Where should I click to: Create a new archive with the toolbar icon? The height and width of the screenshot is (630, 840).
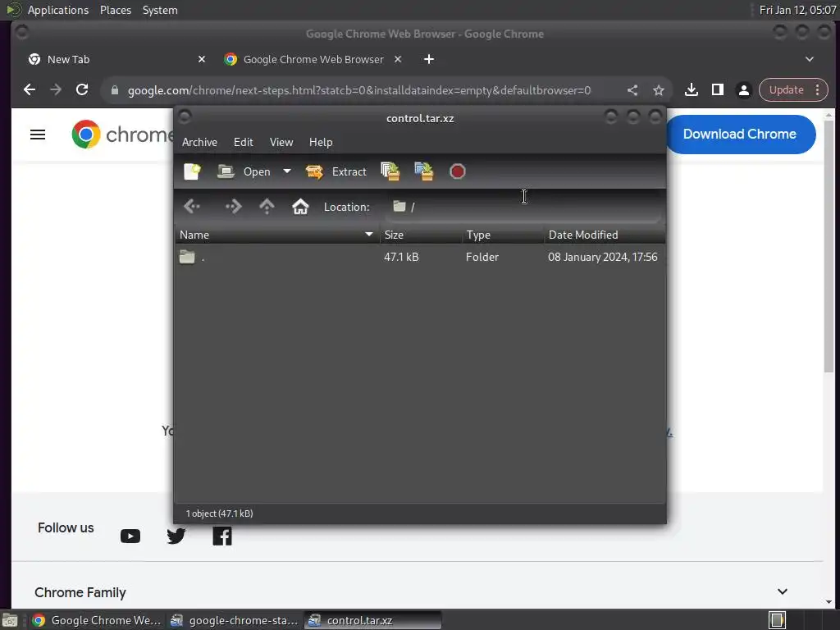pos(192,172)
